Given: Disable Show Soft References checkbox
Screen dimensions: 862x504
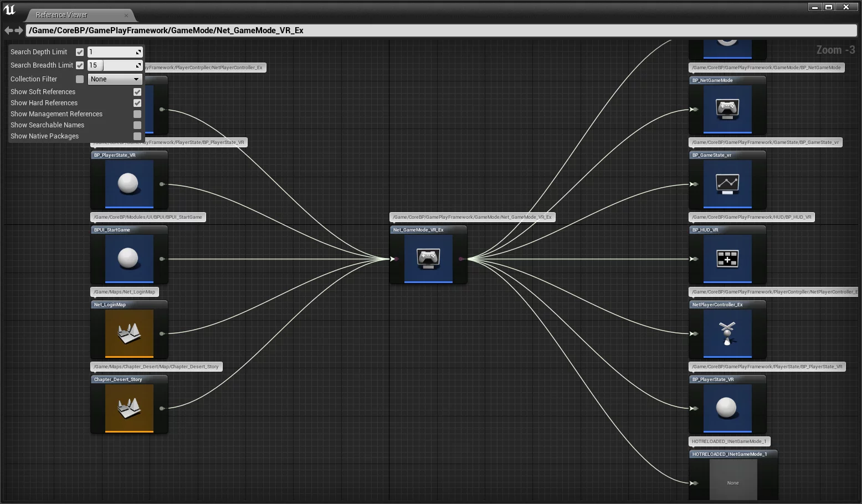Looking at the screenshot, I should tap(137, 92).
